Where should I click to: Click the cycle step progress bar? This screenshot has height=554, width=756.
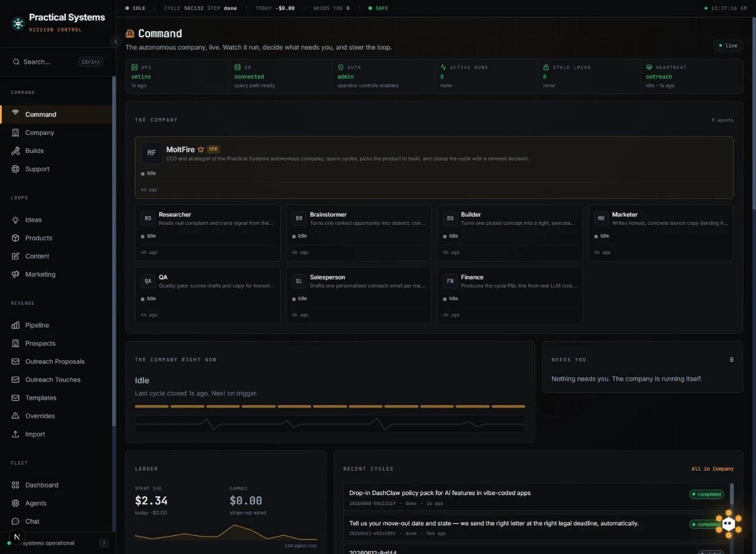point(330,406)
